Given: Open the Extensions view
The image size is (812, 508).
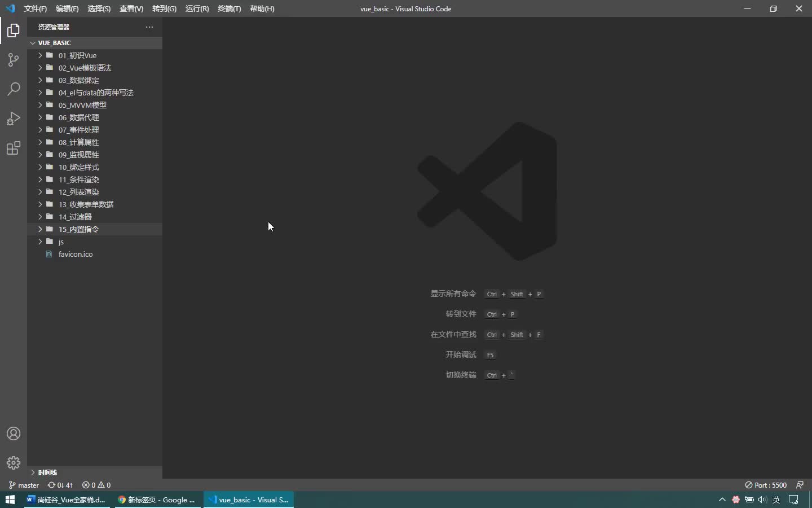Looking at the screenshot, I should (14, 148).
